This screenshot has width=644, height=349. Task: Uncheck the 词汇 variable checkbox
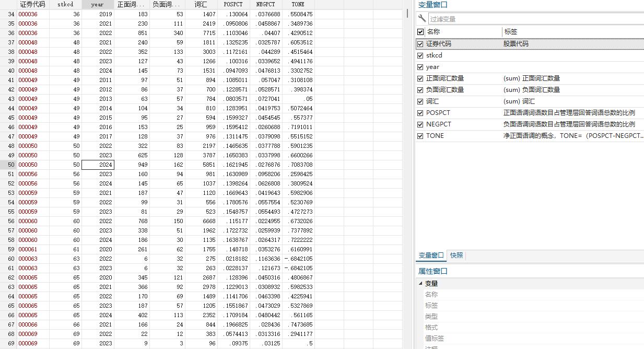click(421, 101)
